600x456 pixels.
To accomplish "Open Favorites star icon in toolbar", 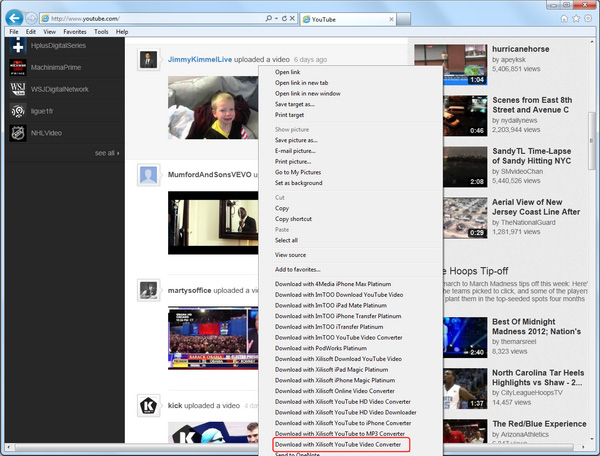I will click(x=576, y=18).
